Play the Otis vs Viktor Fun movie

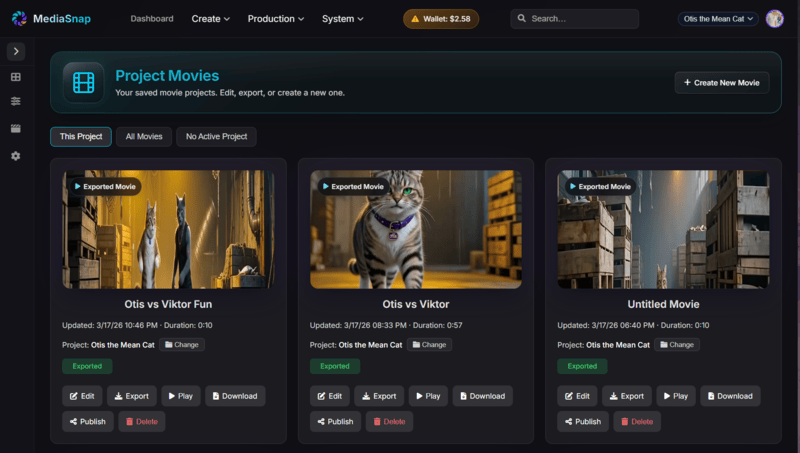[x=179, y=396]
